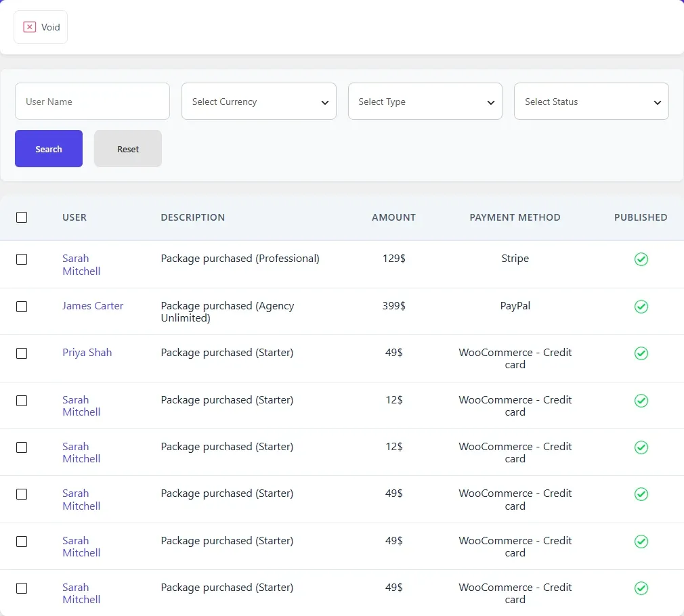
Task: Click the DESCRIPTION column header
Action: [193, 217]
